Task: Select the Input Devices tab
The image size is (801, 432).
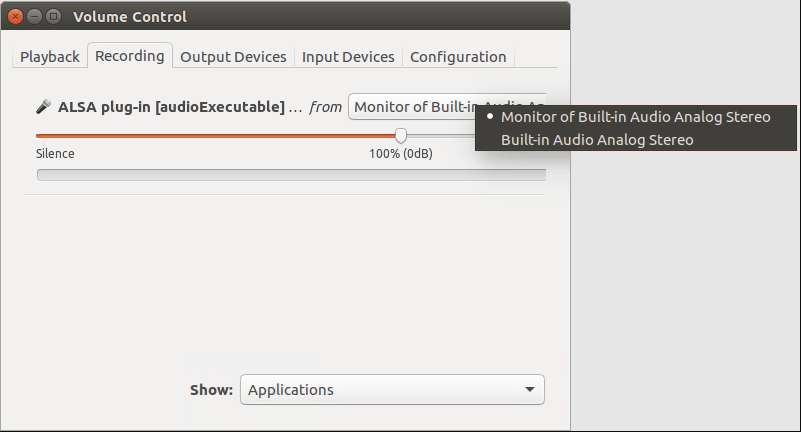Action: 348,57
